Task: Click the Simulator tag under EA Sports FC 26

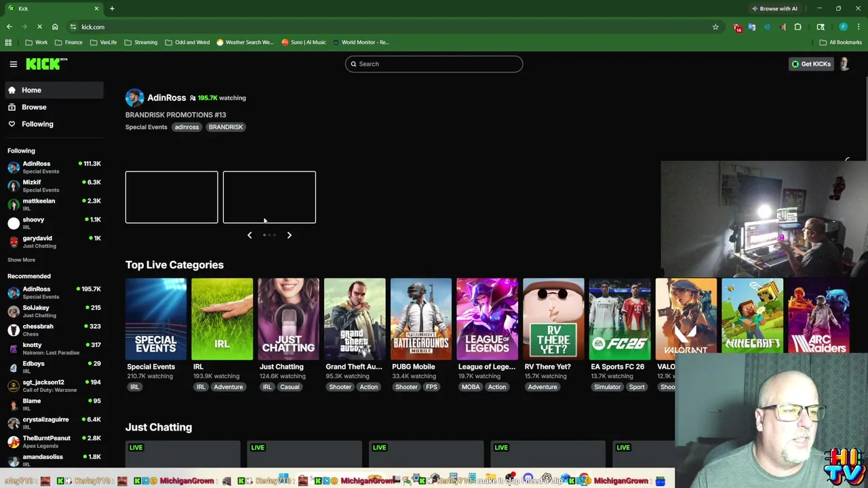Action: [x=608, y=387]
